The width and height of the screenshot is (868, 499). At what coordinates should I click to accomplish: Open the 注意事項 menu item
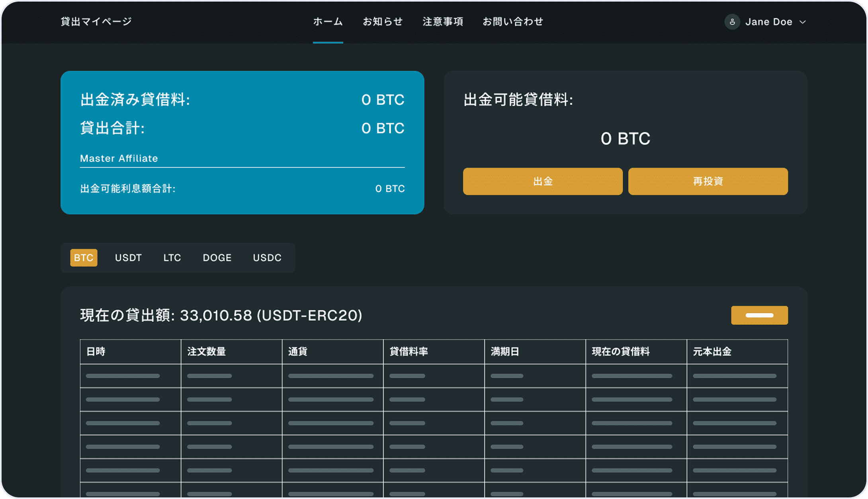(x=443, y=22)
